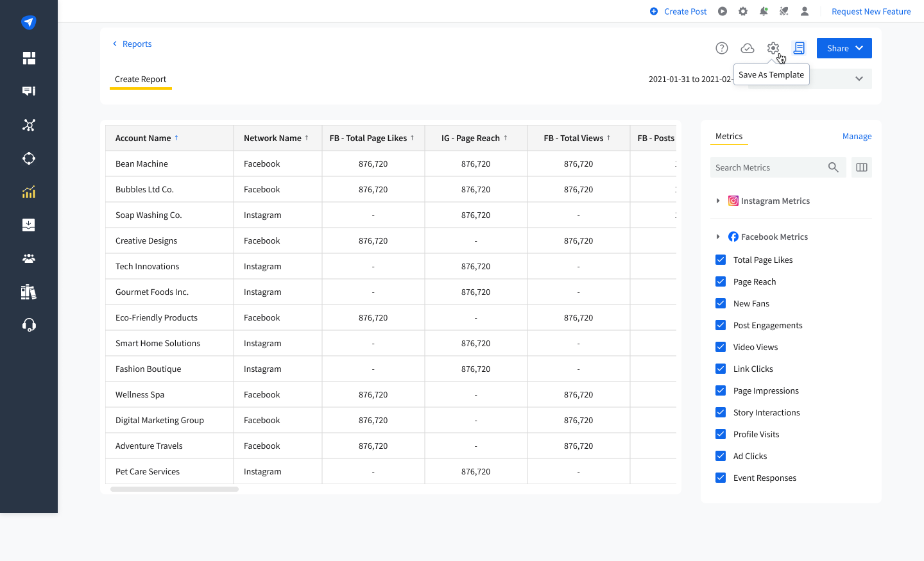Screen dimensions: 924x561
Task: Click the cloud download icon
Action: click(x=748, y=48)
